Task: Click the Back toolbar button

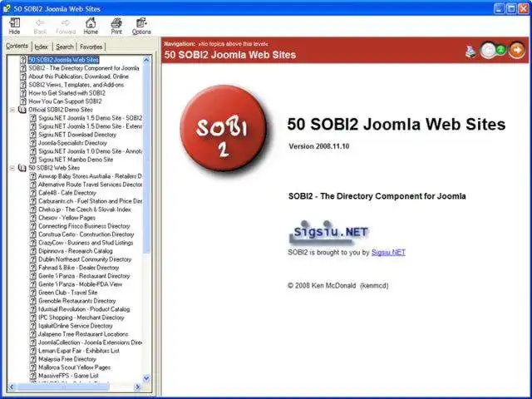Action: pyautogui.click(x=40, y=26)
